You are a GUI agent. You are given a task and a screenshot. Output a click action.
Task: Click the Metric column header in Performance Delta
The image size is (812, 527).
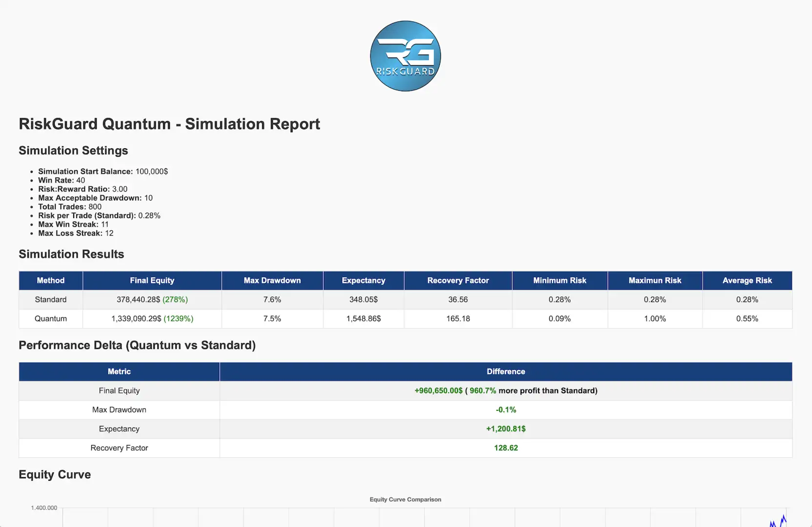[x=119, y=371]
